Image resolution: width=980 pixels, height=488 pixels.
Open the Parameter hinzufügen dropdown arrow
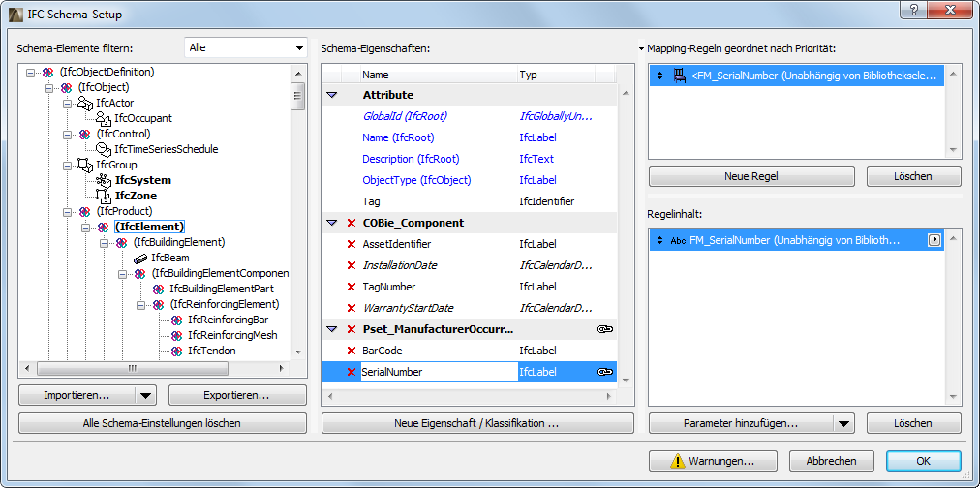[x=843, y=423]
